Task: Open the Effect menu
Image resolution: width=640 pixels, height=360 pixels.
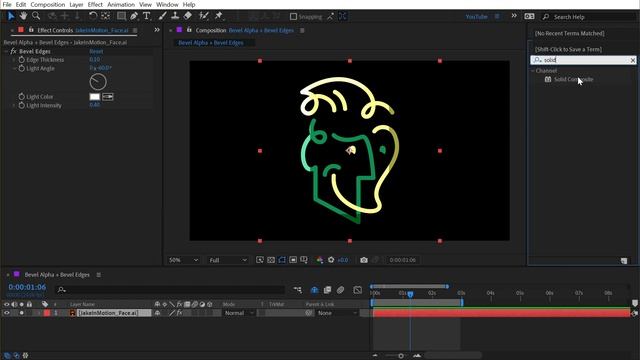Action: 95,4
